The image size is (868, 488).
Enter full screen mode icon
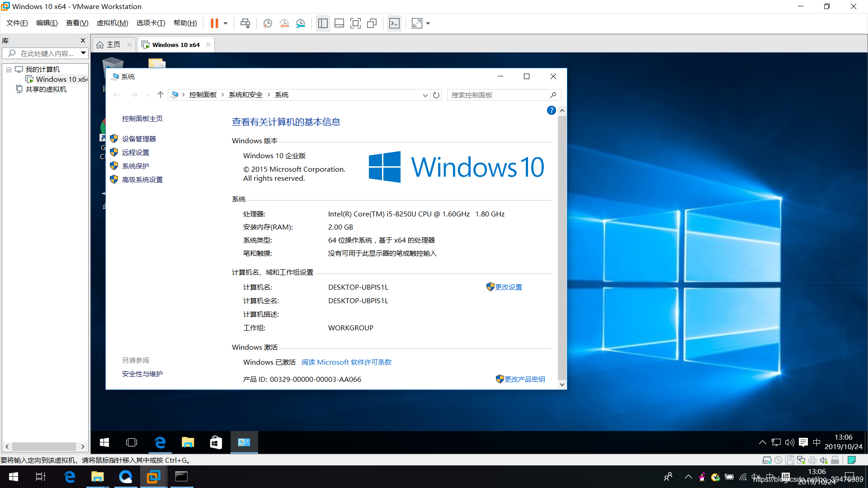tap(355, 23)
